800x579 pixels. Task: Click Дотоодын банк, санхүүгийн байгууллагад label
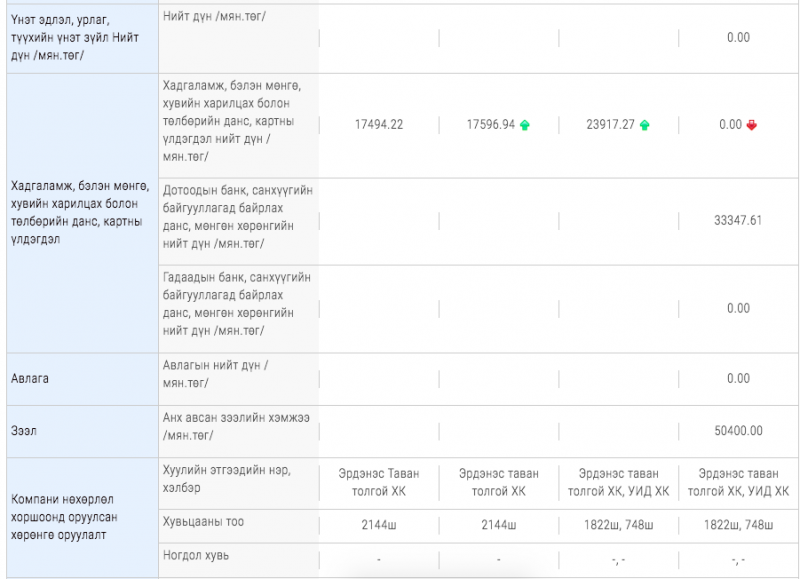point(238,217)
